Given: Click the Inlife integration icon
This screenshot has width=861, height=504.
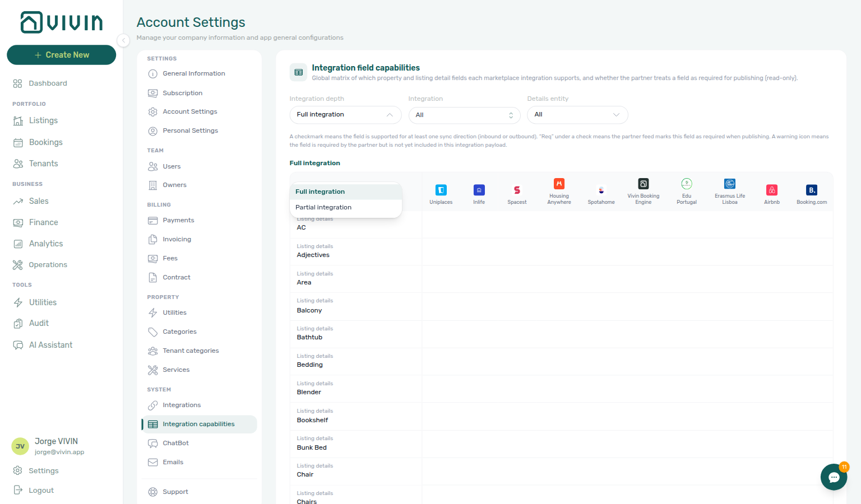Looking at the screenshot, I should click(479, 190).
